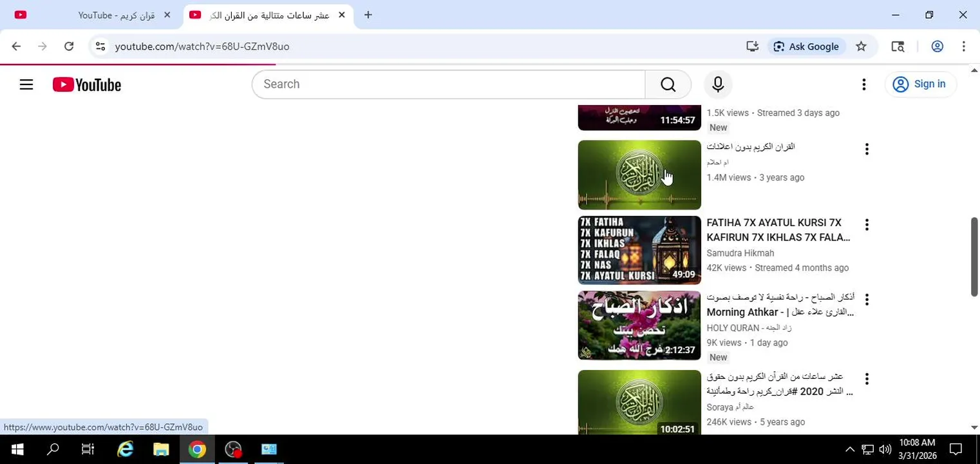Click the search magnifier button
This screenshot has width=980, height=464.
click(668, 84)
